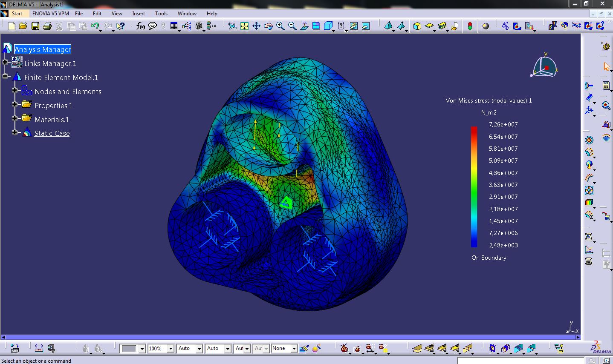Open the Window menu
The height and width of the screenshot is (364, 613).
pyautogui.click(x=187, y=14)
